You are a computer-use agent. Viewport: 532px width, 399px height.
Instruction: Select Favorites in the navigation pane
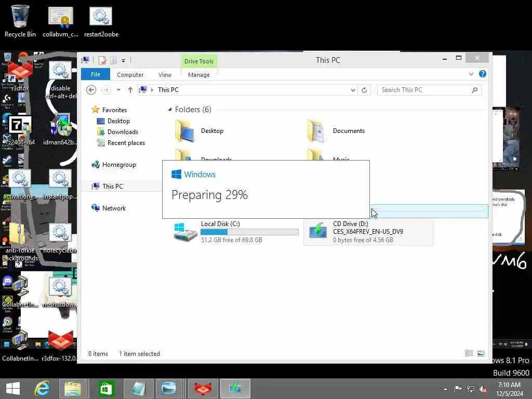[114, 110]
